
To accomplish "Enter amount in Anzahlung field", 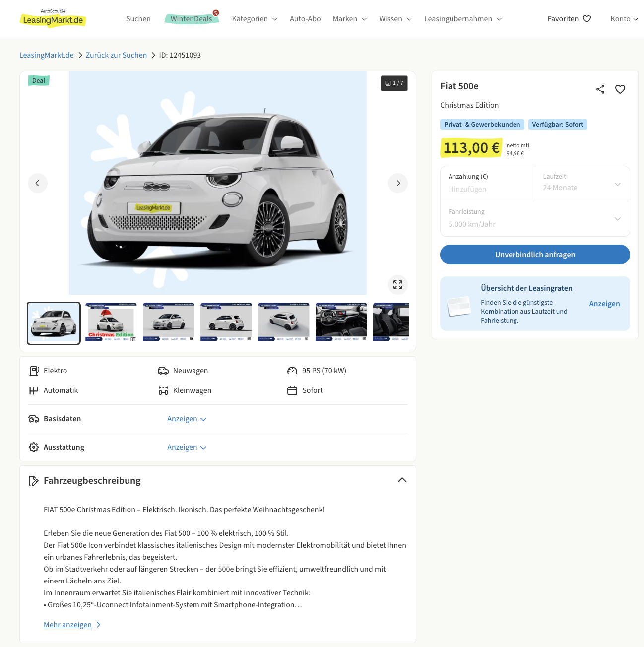I will point(487,189).
